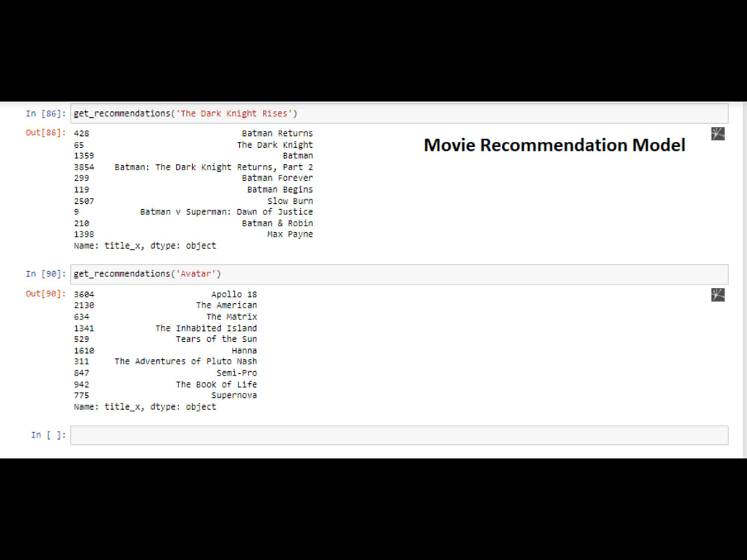This screenshot has height=560, width=747.
Task: Click the 'The Dark Knight' title in output
Action: (x=275, y=145)
